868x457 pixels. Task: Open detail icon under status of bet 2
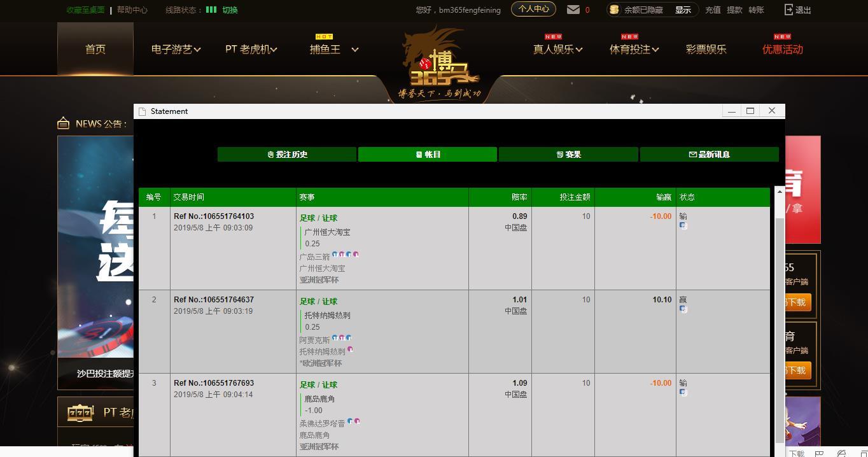coord(683,309)
